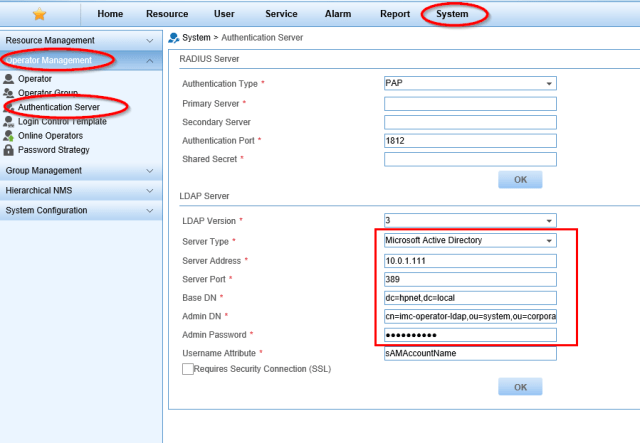Click the Server Address field
Screen dimensions: 640x443
point(470,261)
